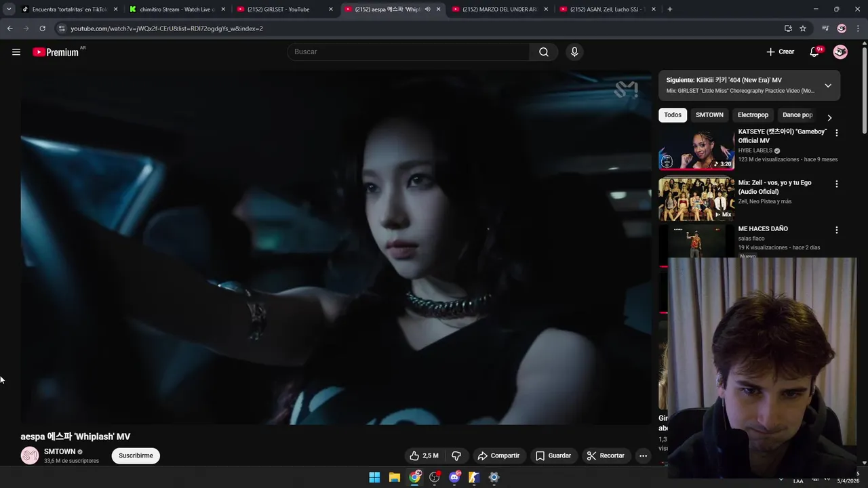Open tab search dropdown arrow

[9, 9]
